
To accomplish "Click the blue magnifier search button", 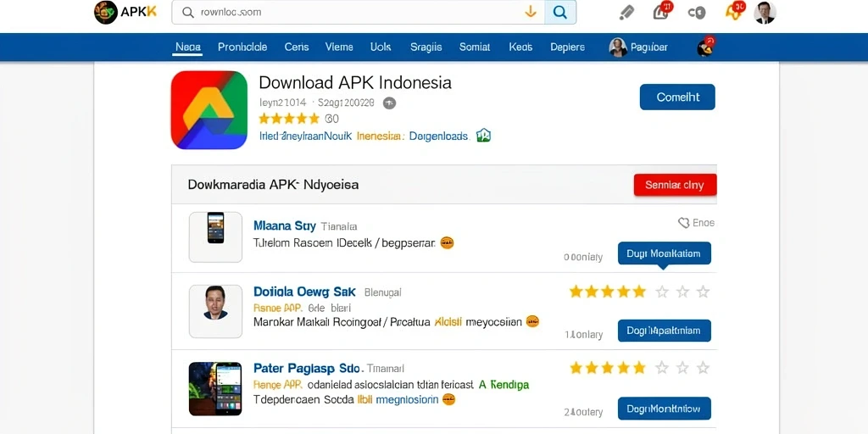I will (560, 12).
